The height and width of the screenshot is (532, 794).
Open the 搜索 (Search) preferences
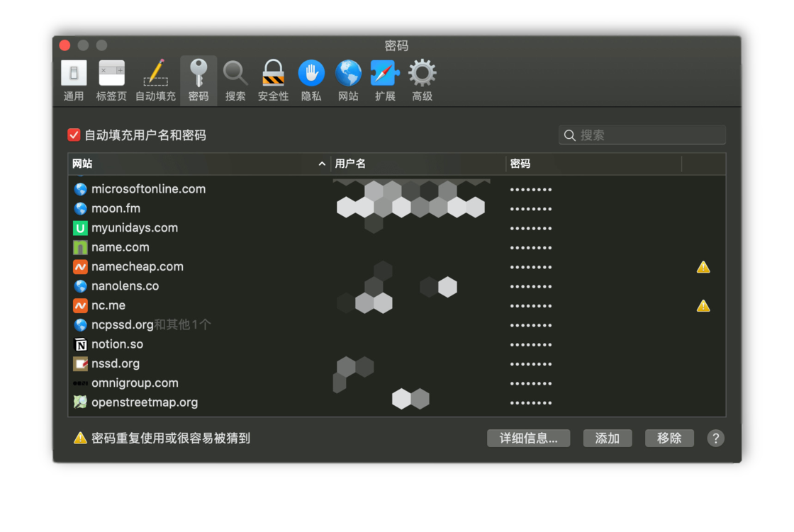pyautogui.click(x=235, y=78)
